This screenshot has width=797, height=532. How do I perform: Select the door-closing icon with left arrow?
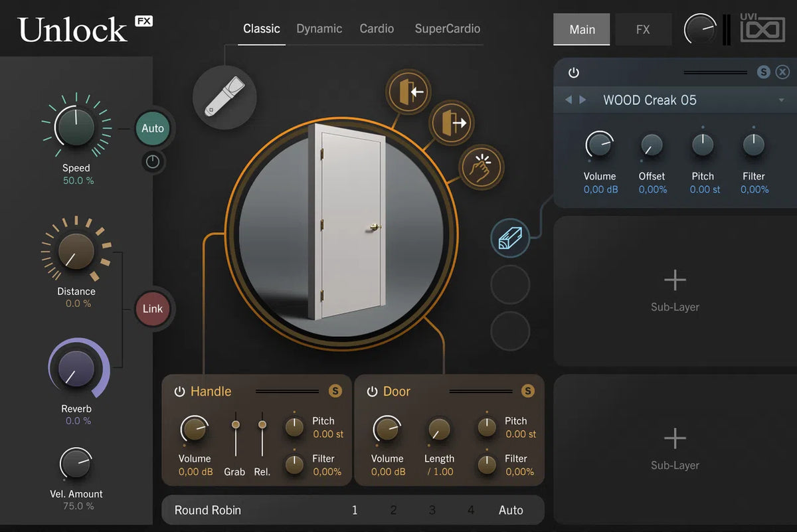408,92
